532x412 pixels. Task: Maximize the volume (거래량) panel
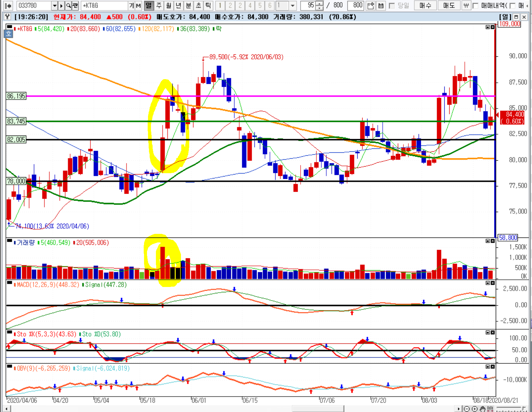[x=488, y=241]
